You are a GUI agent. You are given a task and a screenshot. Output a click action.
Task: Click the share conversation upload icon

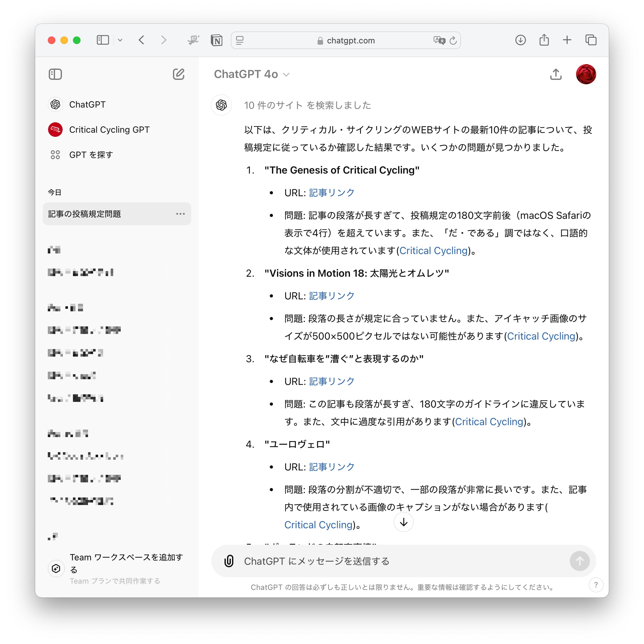point(555,74)
